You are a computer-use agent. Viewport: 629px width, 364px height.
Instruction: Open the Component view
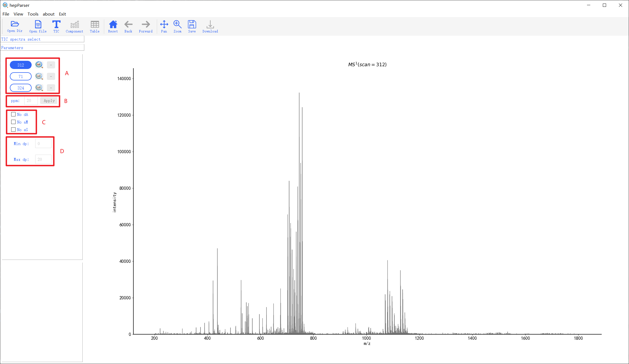(74, 26)
